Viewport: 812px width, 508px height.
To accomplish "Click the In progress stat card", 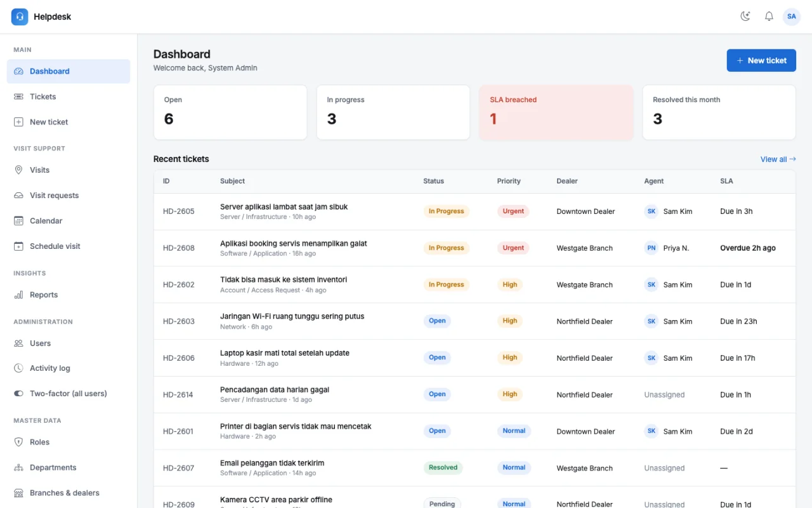I will pos(393,112).
